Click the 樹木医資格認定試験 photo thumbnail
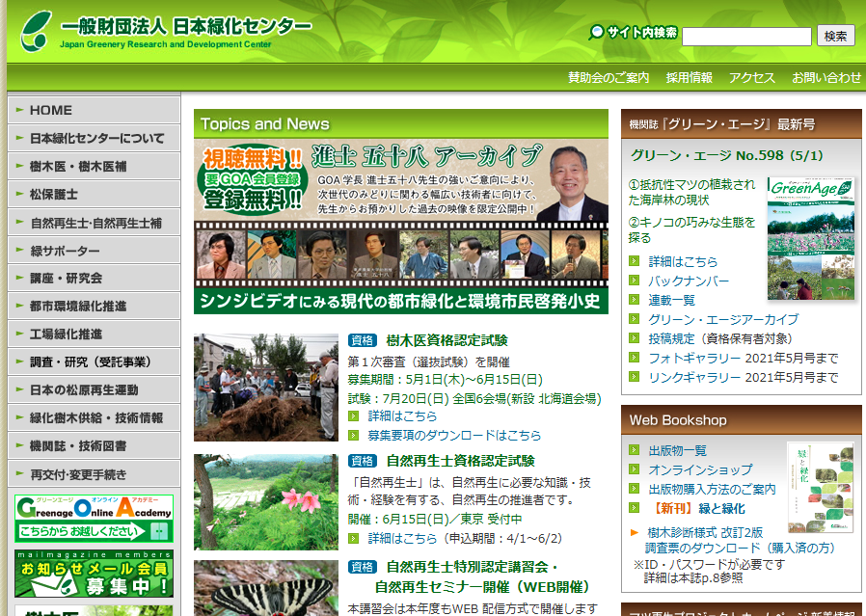Screen dimensions: 866x616 (x=266, y=388)
